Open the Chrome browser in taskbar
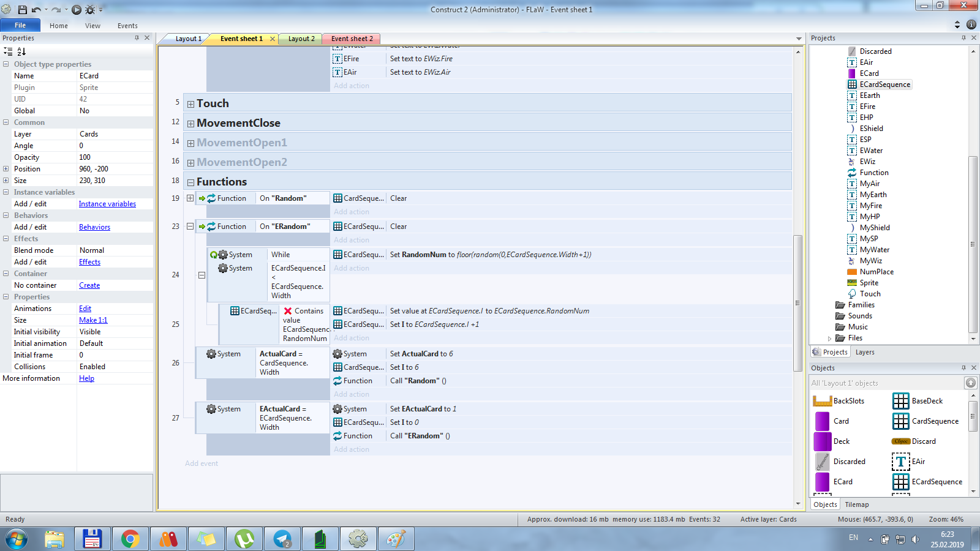Image resolution: width=980 pixels, height=551 pixels. (x=130, y=539)
